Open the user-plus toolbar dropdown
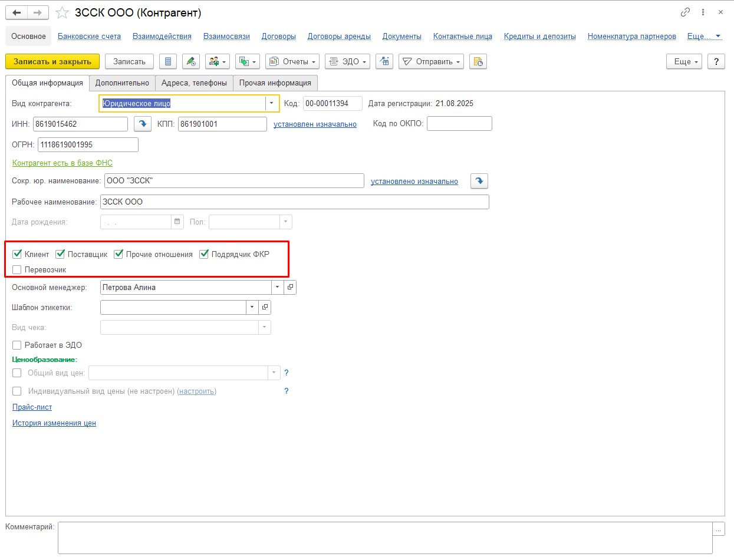734x560 pixels. (x=218, y=61)
